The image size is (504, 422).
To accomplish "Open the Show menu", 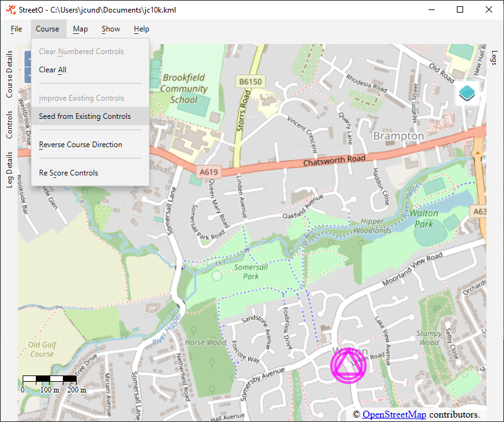I will click(111, 29).
